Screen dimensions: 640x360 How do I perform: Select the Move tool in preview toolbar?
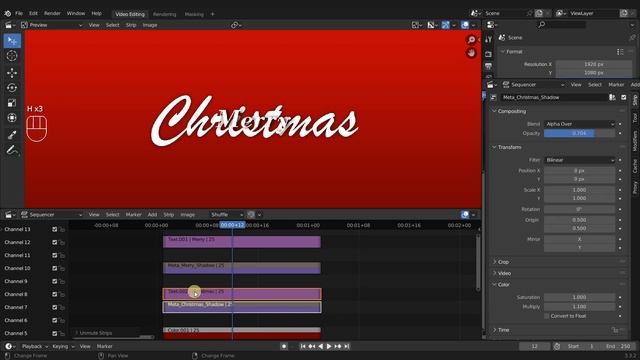12,73
